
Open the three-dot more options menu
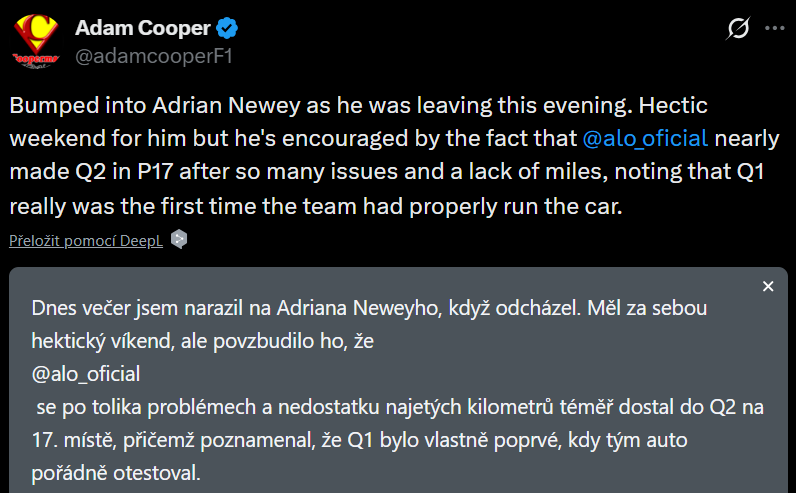point(773,29)
